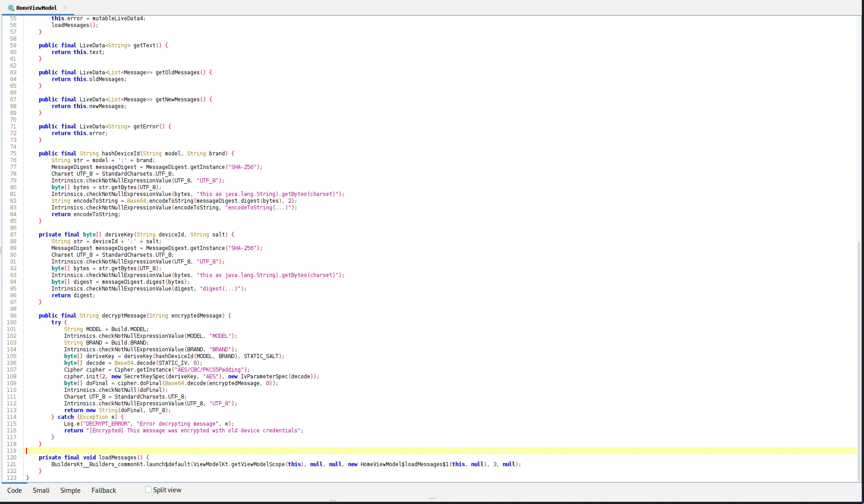Select hashDeviceId method declaration on line 75

pos(120,154)
